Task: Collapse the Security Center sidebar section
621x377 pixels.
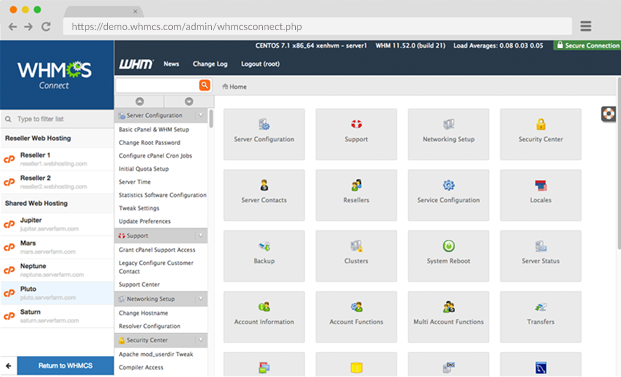Action: coord(200,340)
